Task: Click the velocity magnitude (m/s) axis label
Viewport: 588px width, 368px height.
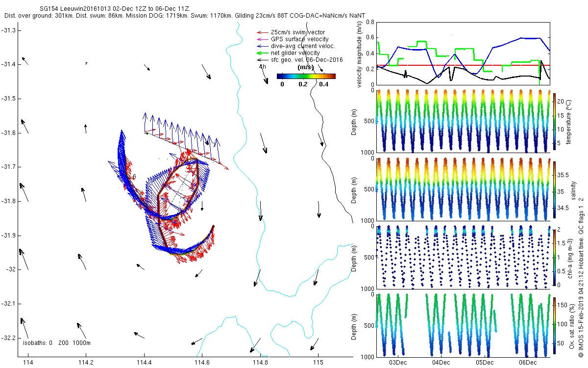Action: (x=360, y=53)
